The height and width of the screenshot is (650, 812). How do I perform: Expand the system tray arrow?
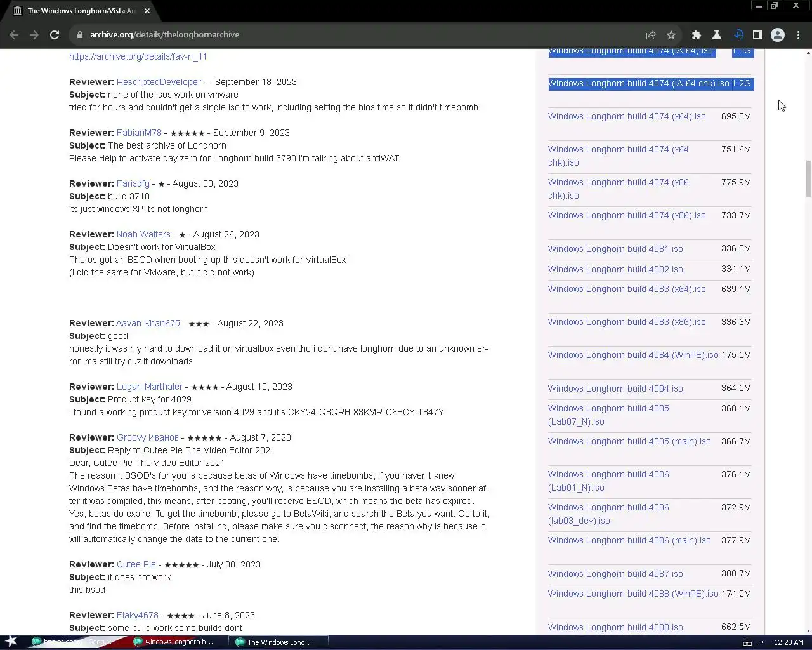[x=761, y=642]
